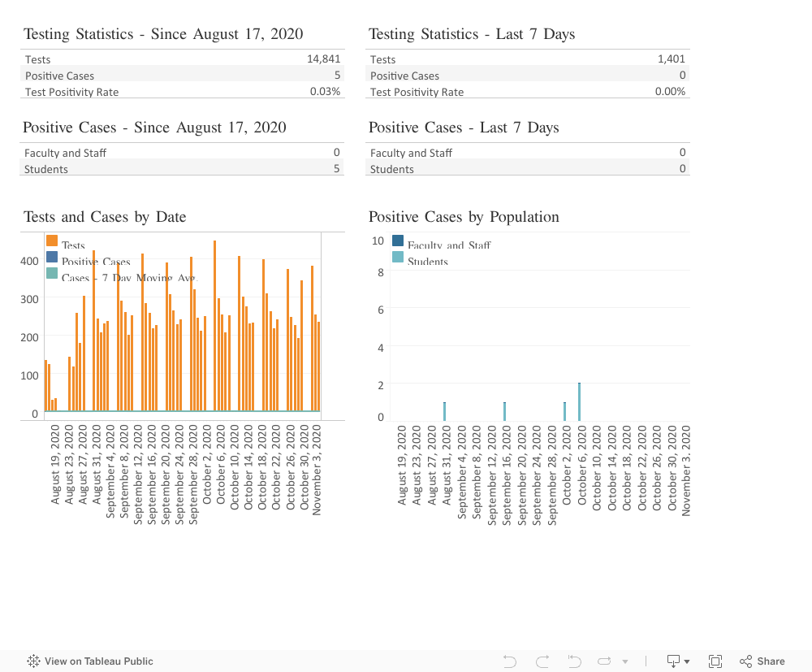Viewport: 812px width, 672px height.
Task: Click the October 6 positive cases bar
Action: click(x=579, y=402)
